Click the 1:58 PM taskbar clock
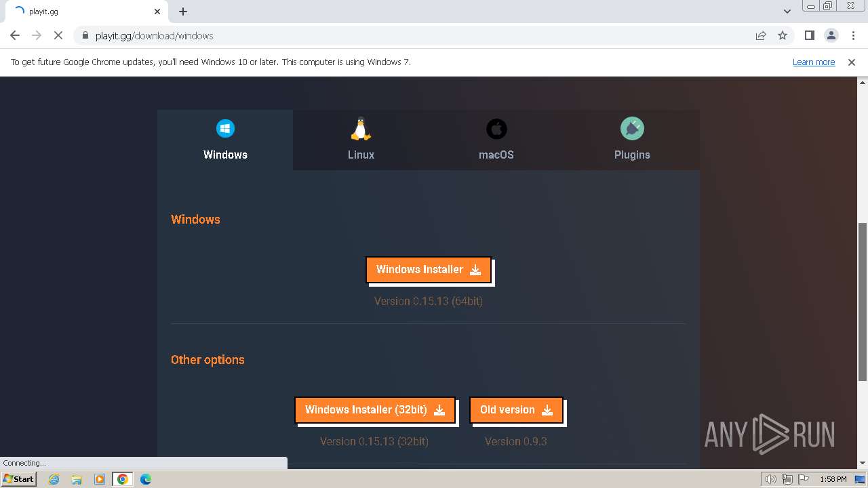The height and width of the screenshot is (488, 868). click(x=833, y=479)
